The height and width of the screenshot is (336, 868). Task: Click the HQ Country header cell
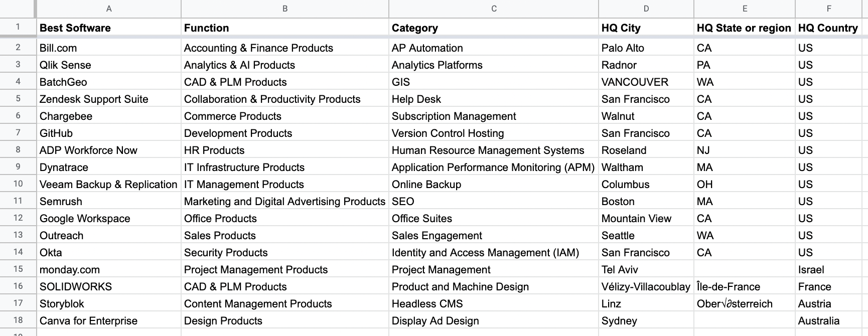point(828,28)
